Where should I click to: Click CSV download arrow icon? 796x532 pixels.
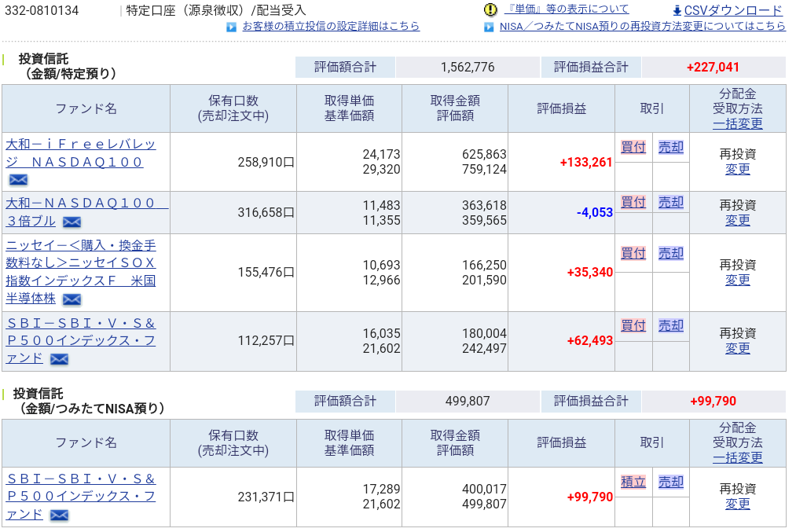(x=677, y=11)
